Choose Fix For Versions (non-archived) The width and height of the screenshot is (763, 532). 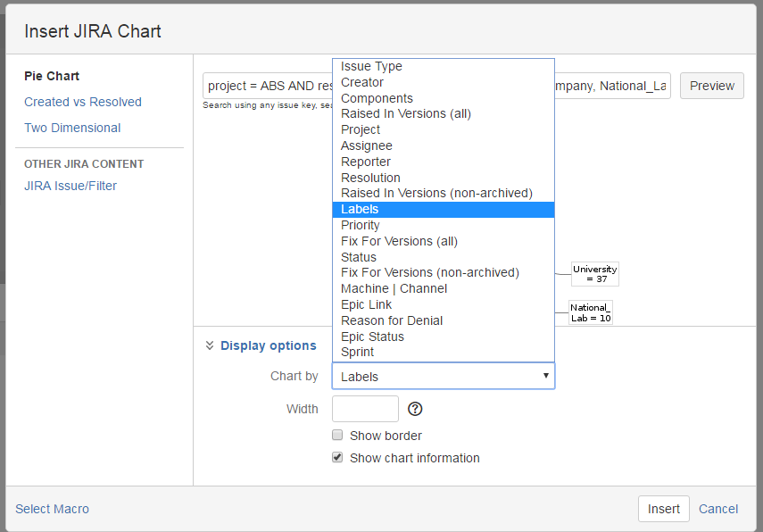(x=444, y=272)
